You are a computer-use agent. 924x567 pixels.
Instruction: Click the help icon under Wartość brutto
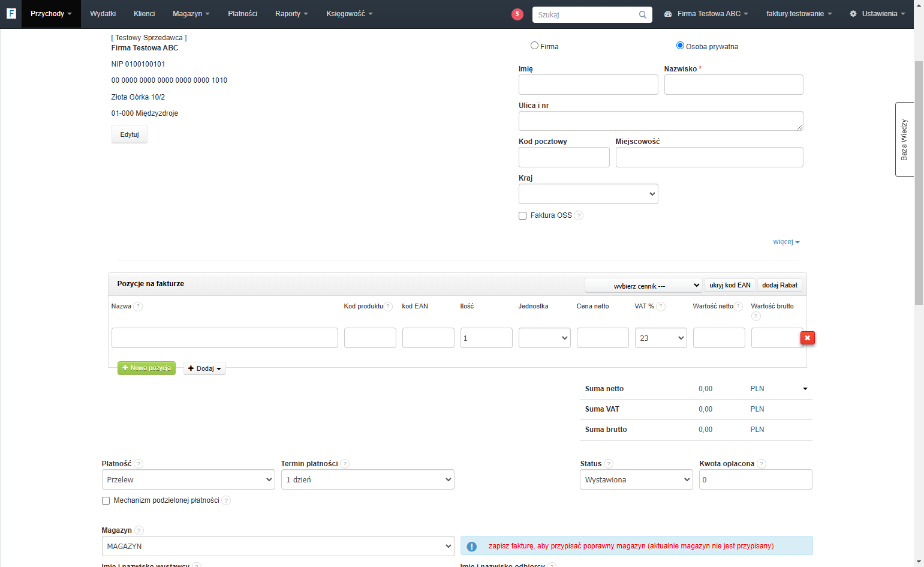756,316
